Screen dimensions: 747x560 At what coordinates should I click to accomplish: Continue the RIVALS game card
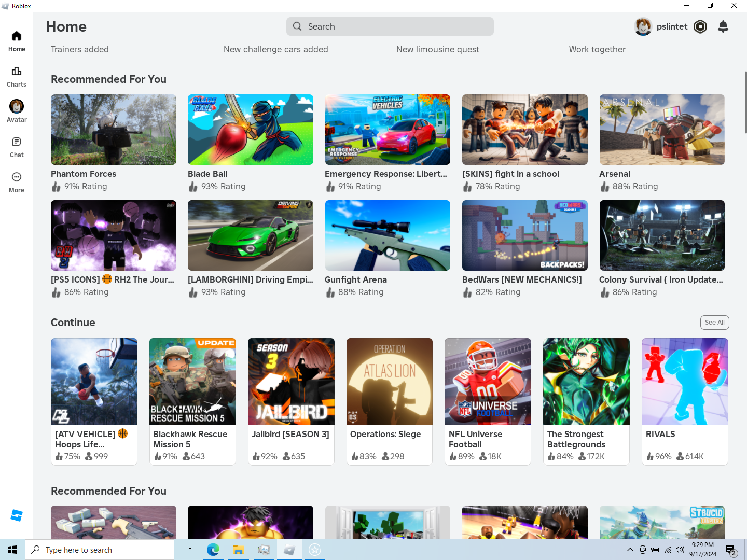coord(685,402)
